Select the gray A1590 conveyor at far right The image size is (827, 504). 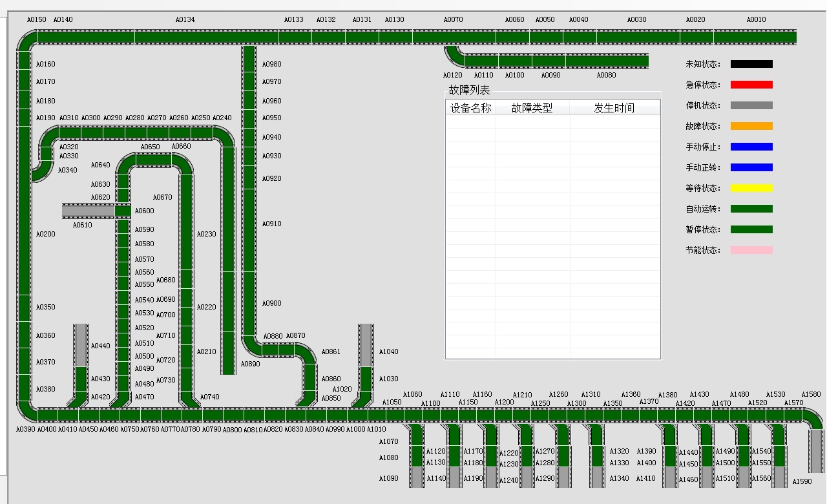817,451
